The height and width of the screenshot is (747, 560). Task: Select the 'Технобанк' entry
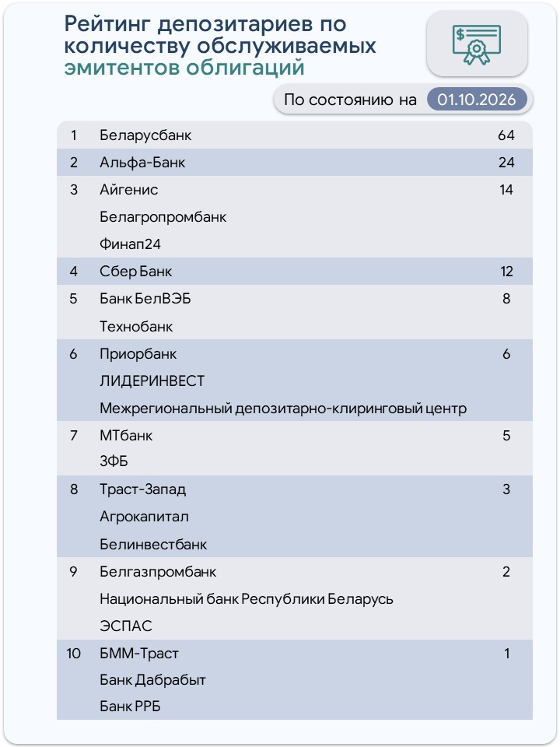pos(136,326)
